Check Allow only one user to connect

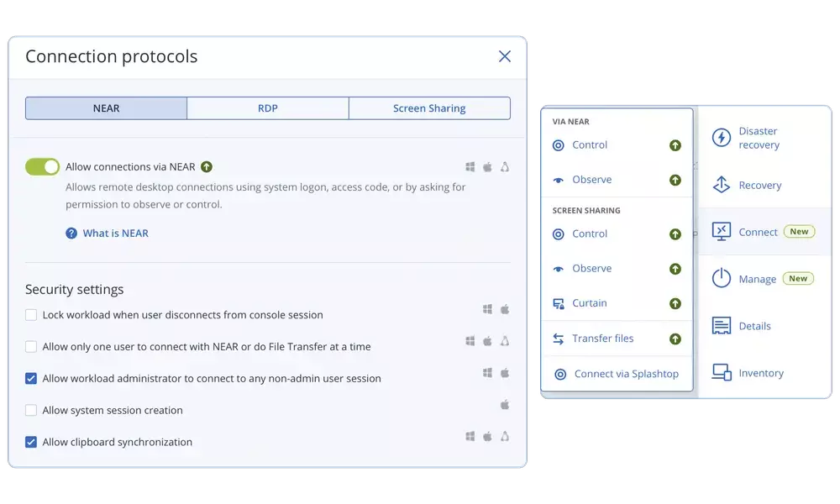click(x=31, y=347)
